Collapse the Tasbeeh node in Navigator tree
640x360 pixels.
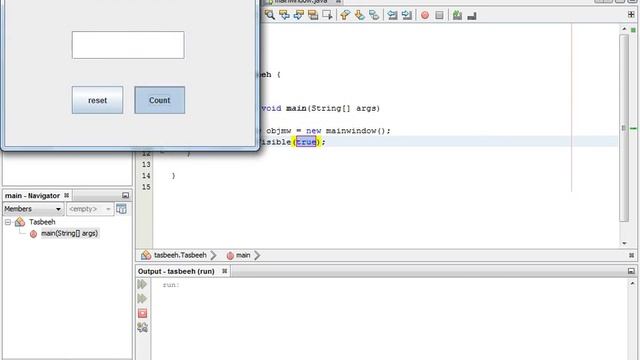8,222
